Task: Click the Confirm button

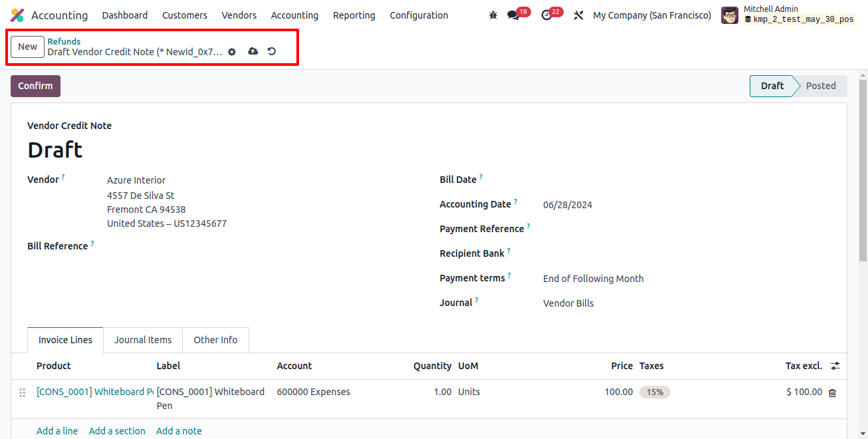Action: pos(35,86)
